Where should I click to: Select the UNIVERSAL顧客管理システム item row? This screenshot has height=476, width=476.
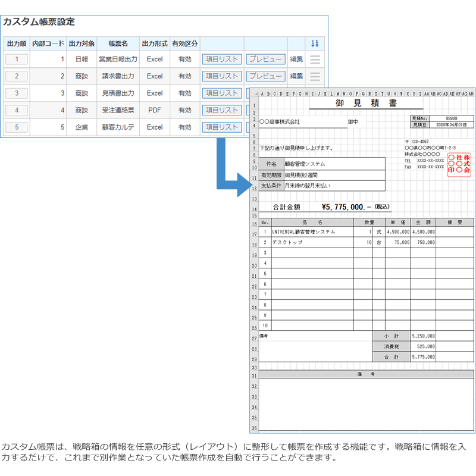click(x=303, y=232)
